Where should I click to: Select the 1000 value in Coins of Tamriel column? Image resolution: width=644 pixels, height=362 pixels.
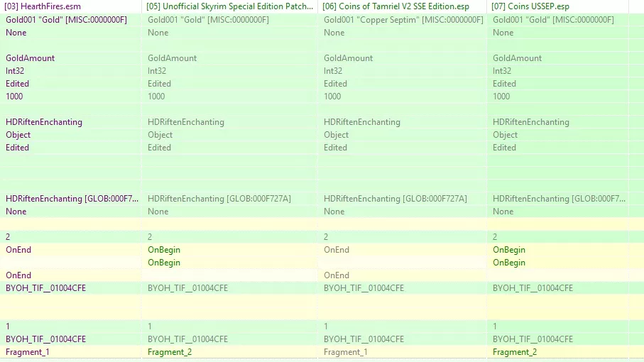click(x=332, y=96)
